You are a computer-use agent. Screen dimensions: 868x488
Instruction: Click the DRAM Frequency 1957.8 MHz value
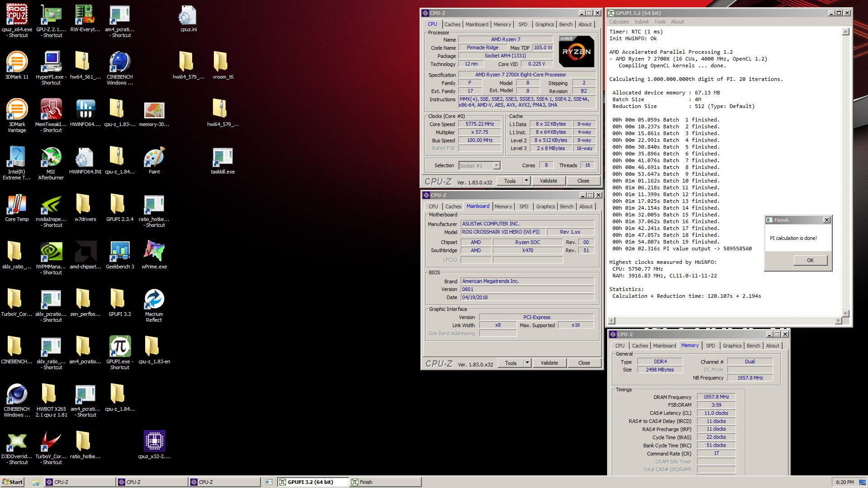716,397
